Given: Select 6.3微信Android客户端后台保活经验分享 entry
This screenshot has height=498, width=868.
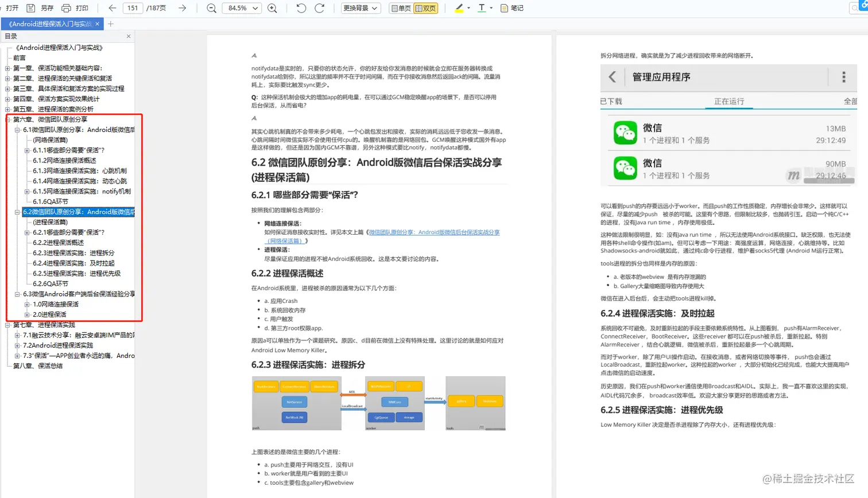Looking at the screenshot, I should pos(79,294).
